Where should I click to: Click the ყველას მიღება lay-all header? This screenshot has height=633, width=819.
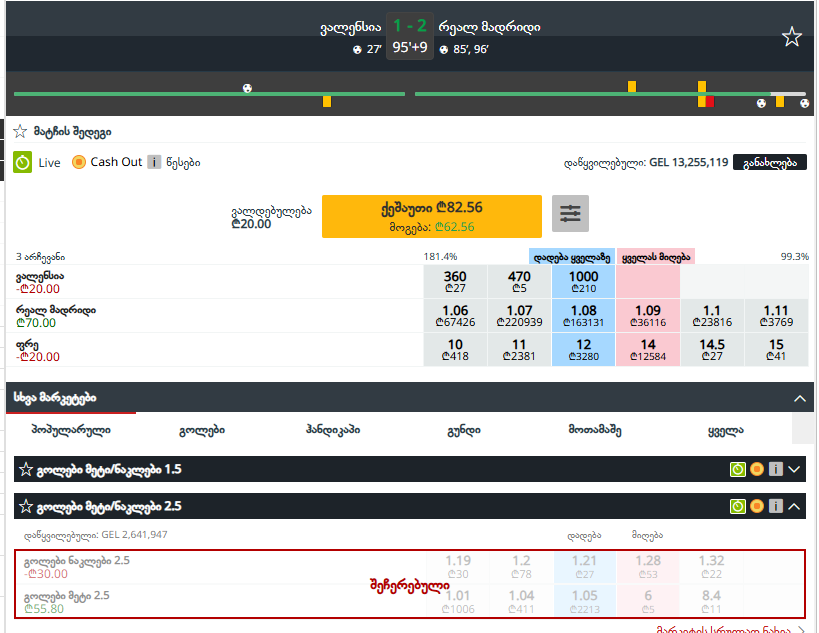[656, 256]
